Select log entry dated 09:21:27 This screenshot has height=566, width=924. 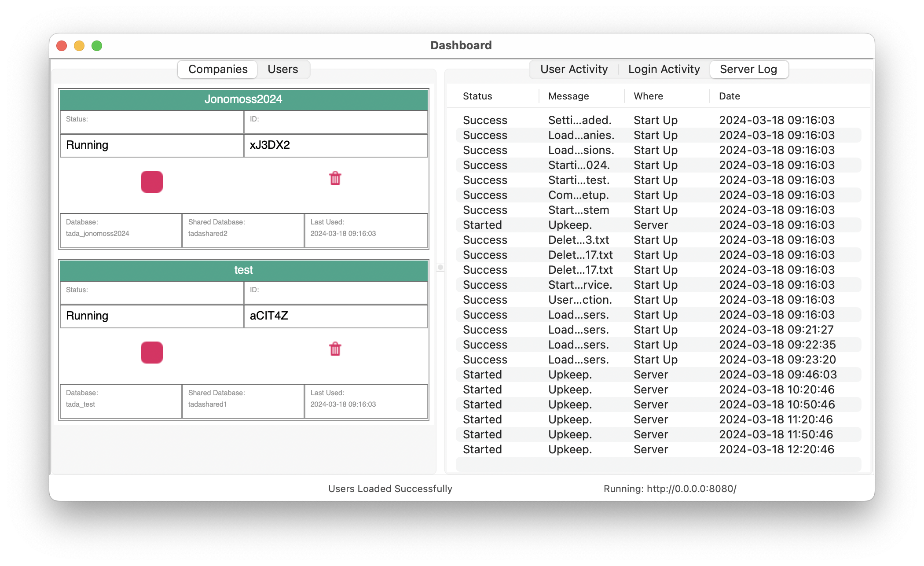[658, 330]
